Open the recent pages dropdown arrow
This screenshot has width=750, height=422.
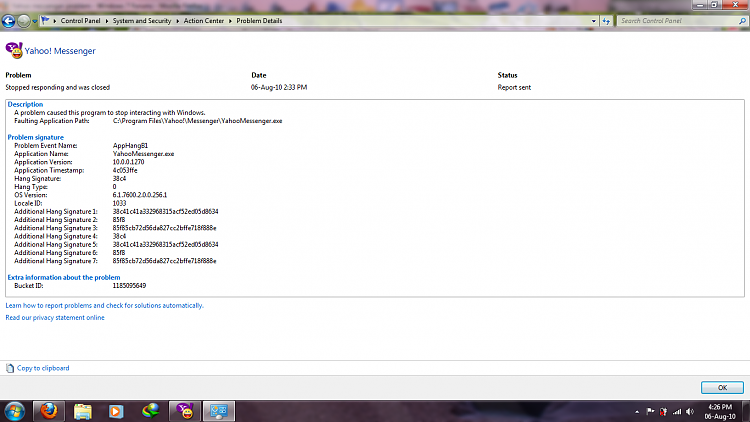pyautogui.click(x=34, y=22)
